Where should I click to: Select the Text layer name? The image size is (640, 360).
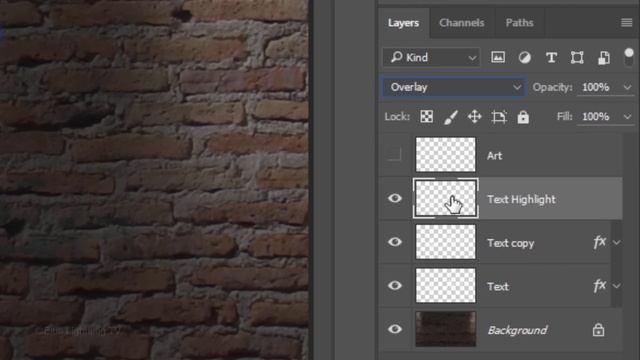point(498,287)
